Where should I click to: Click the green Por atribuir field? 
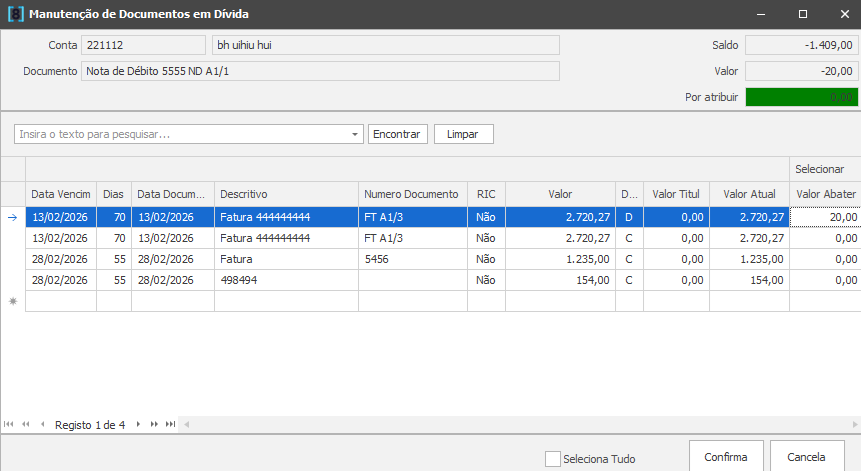(801, 97)
